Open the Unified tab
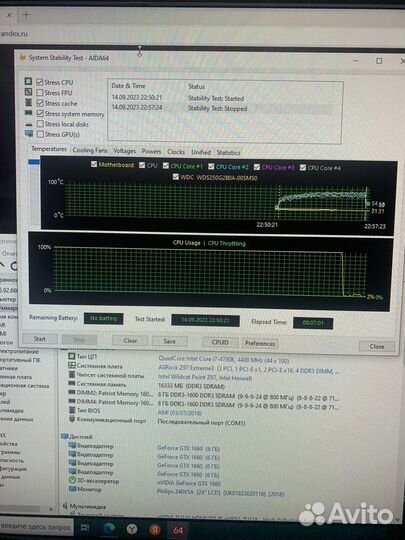The image size is (405, 540). [x=201, y=152]
